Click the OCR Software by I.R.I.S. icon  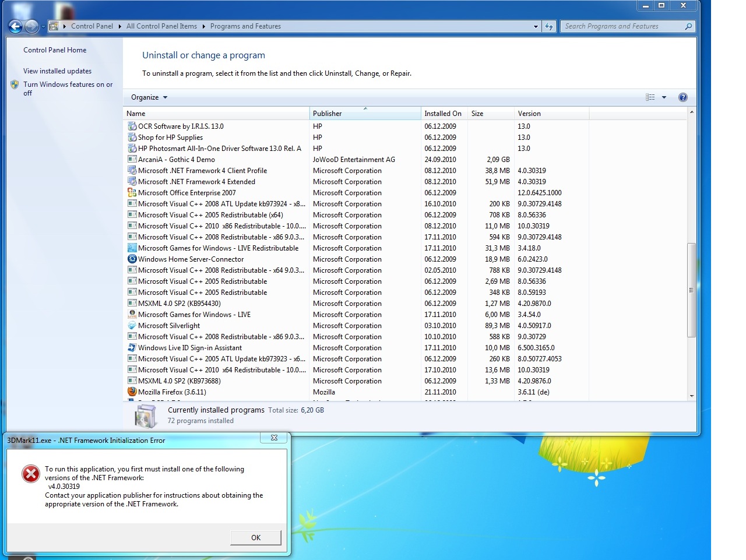click(x=132, y=126)
